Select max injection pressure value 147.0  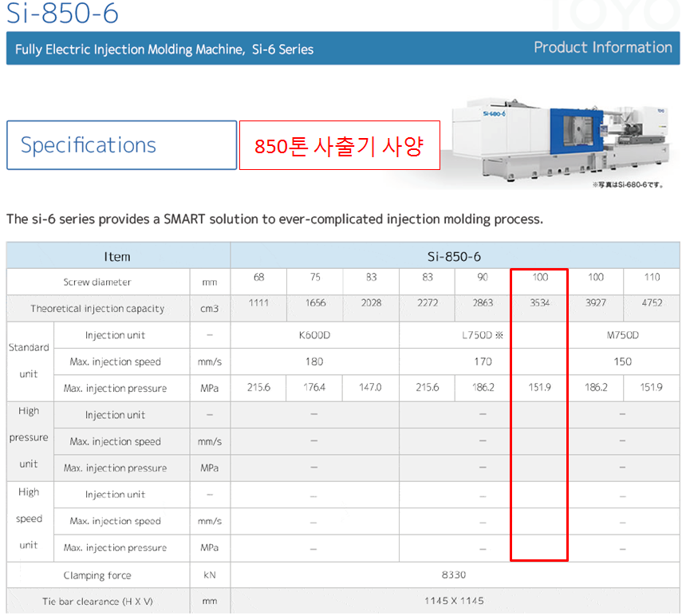pyautogui.click(x=370, y=387)
